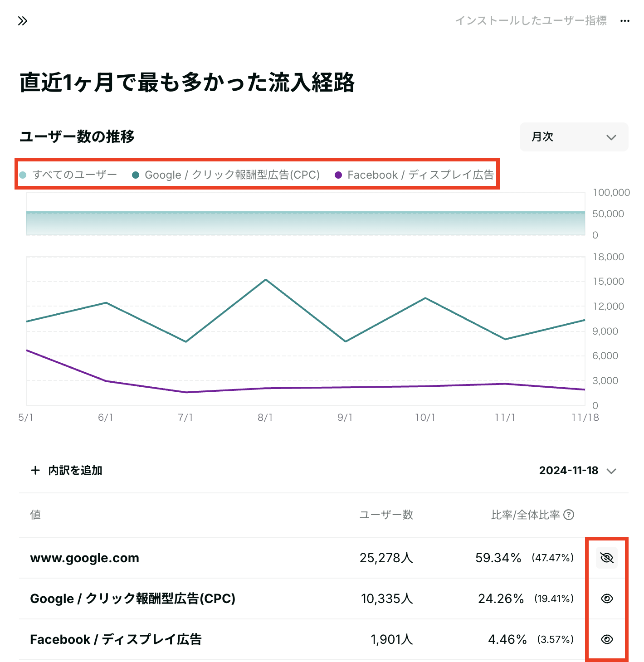Click 内訳を追加 to add breakdown

tap(66, 470)
